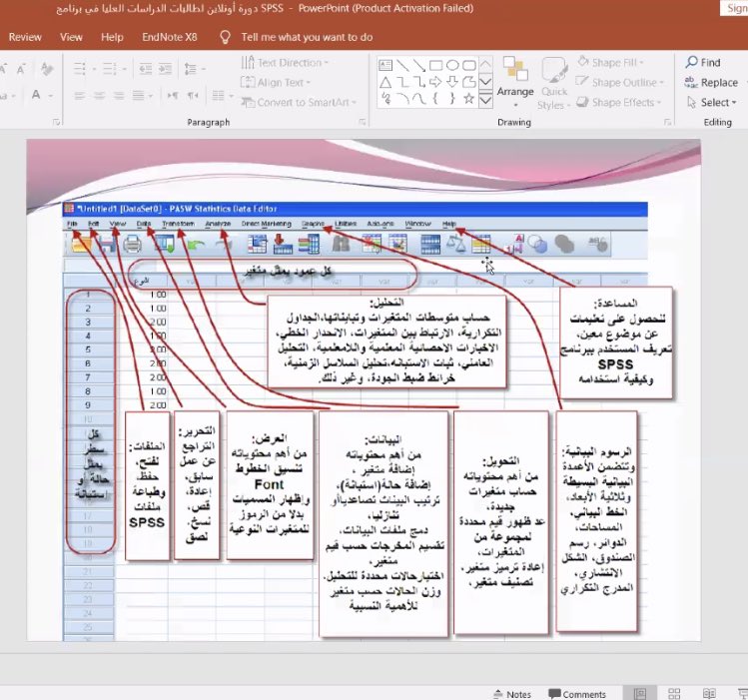Open the Review ribbon tab

pos(25,37)
